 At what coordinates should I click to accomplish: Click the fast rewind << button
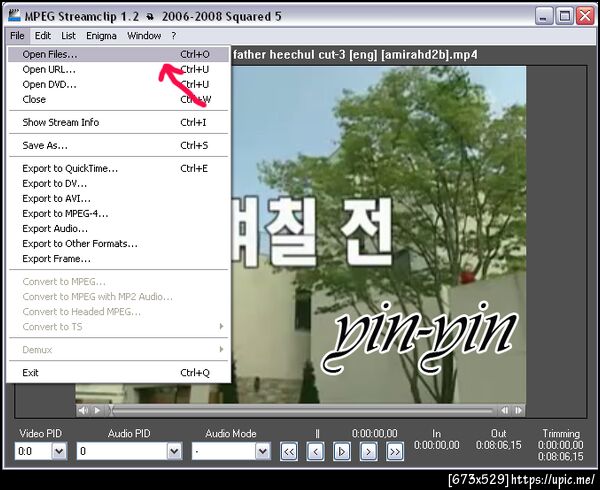pos(289,452)
